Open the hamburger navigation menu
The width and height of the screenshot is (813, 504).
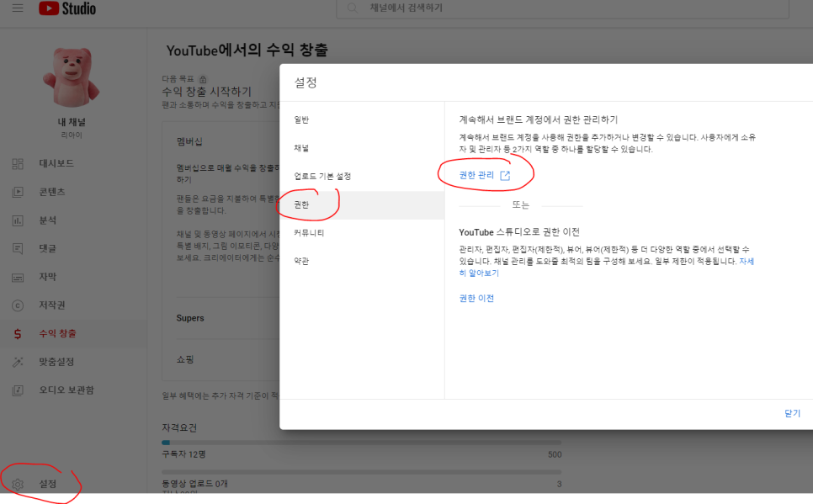pyautogui.click(x=18, y=8)
